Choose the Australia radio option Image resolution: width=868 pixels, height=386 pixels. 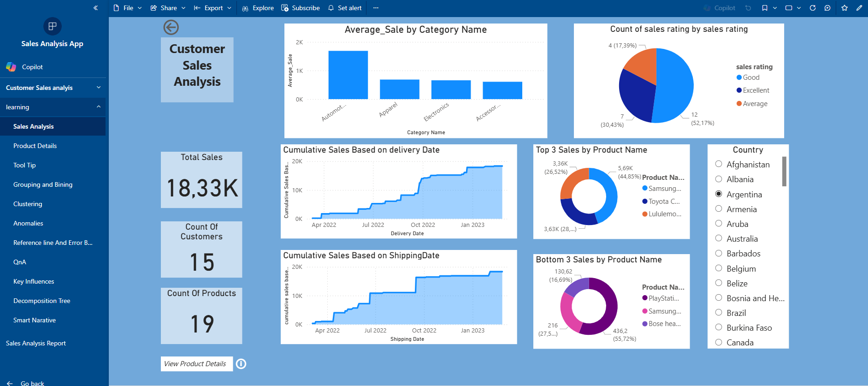tap(719, 238)
